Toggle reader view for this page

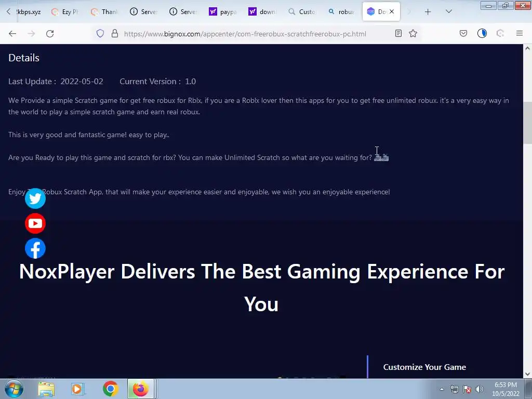398,33
